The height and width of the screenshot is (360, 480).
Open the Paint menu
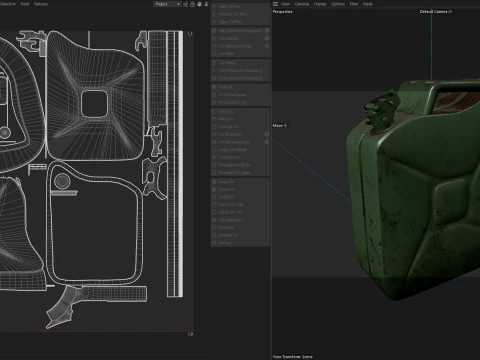pyautogui.click(x=25, y=4)
